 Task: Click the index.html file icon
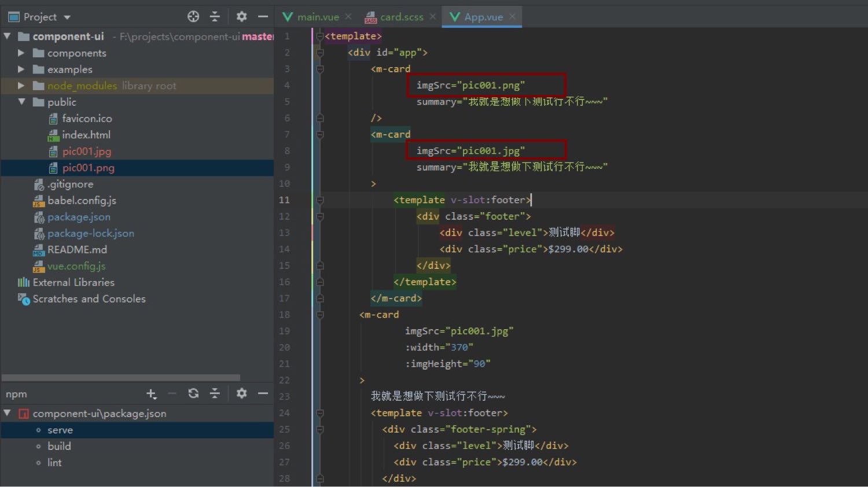pyautogui.click(x=53, y=135)
